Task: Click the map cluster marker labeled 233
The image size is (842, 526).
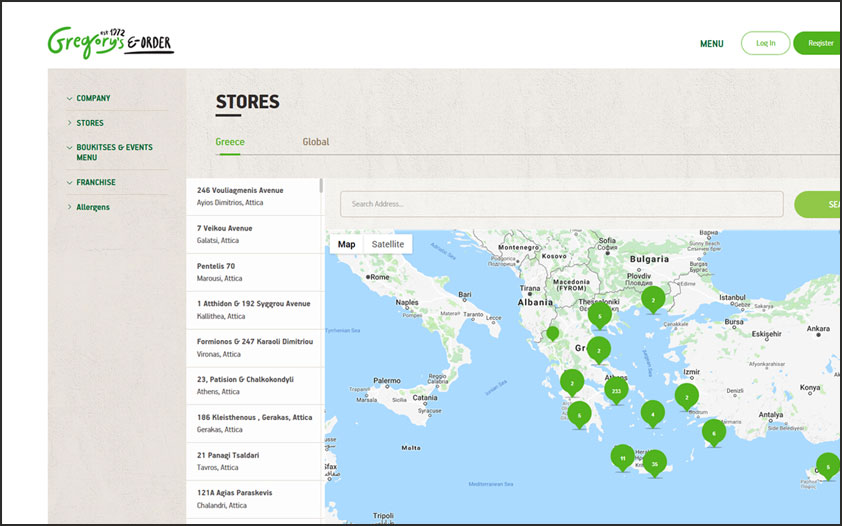Action: pyautogui.click(x=616, y=390)
